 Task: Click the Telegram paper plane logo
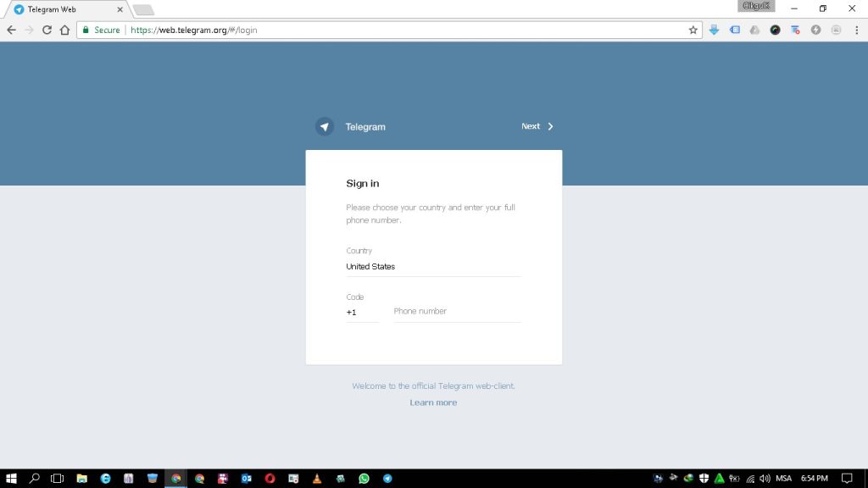point(325,127)
